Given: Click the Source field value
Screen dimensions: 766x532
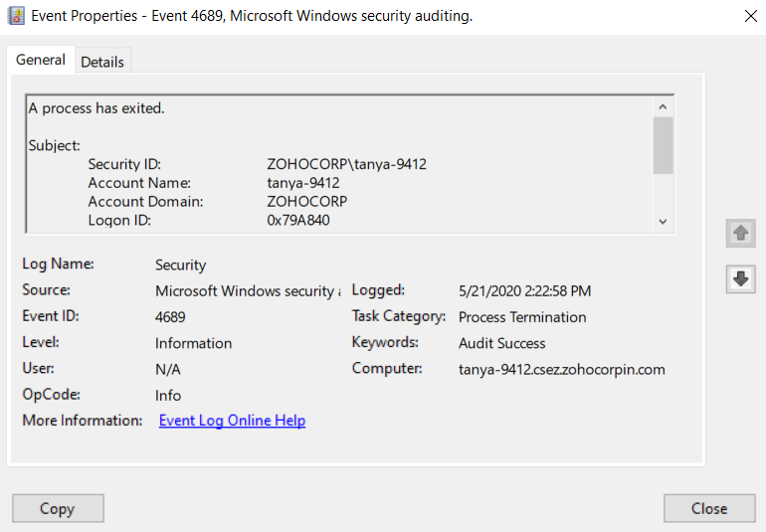Looking at the screenshot, I should pos(246,291).
